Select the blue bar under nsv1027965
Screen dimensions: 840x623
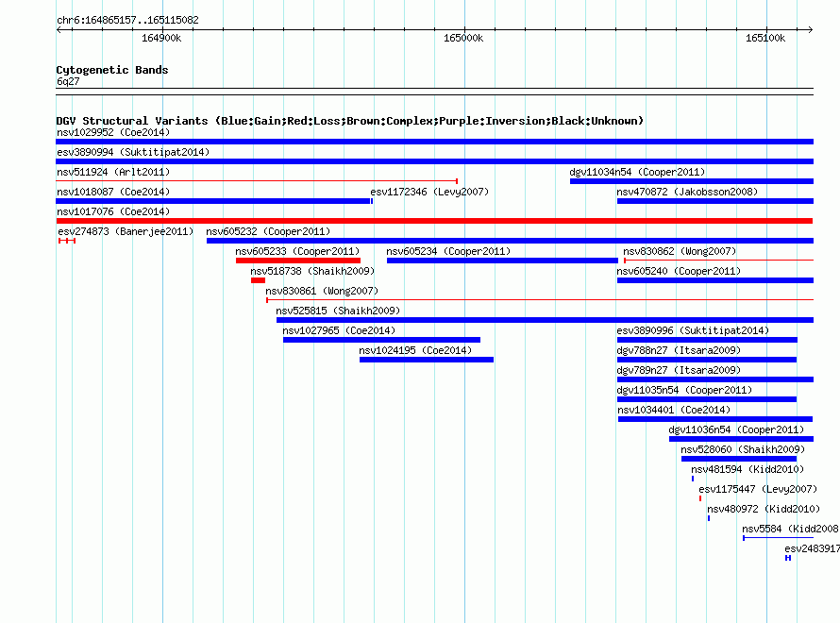pyautogui.click(x=381, y=340)
